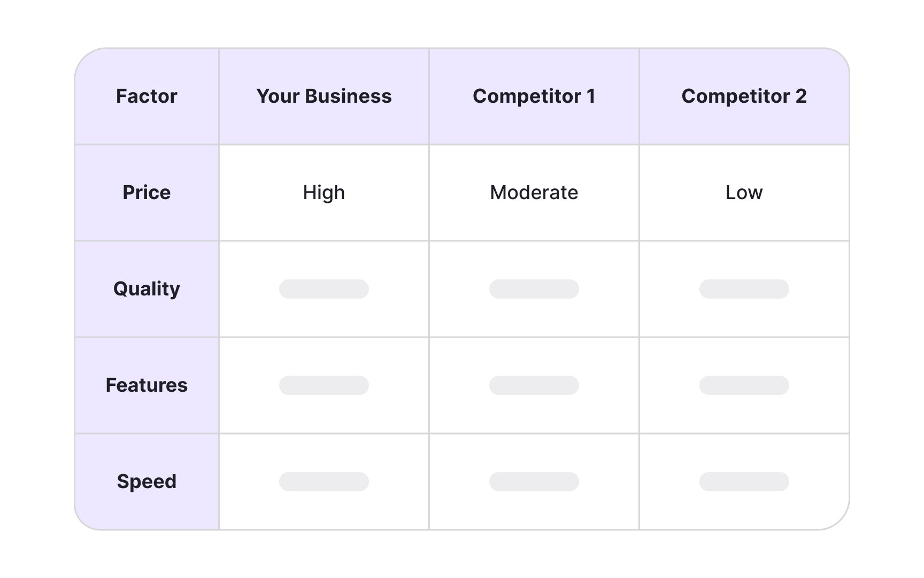Click Your Business Quality placeholder cell
This screenshot has width=924, height=578.
point(324,289)
